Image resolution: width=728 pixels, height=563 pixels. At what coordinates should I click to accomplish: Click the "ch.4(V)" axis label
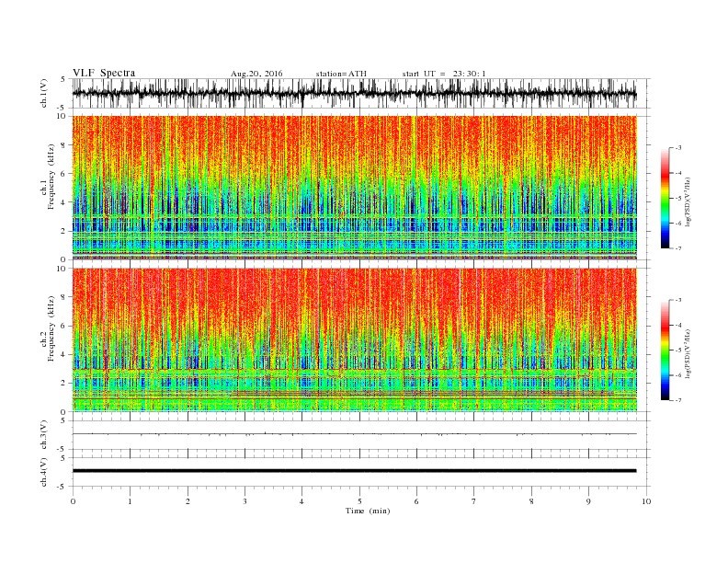pos(44,472)
